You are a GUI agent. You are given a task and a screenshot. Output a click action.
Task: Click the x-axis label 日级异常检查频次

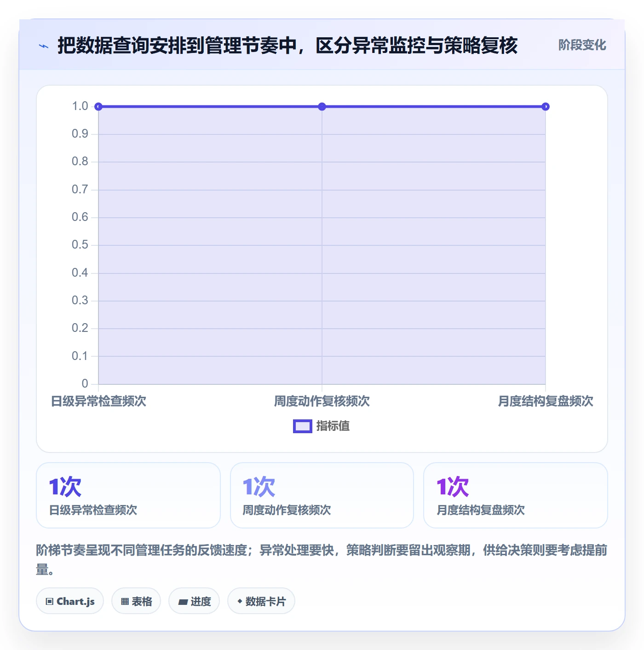pos(98,401)
